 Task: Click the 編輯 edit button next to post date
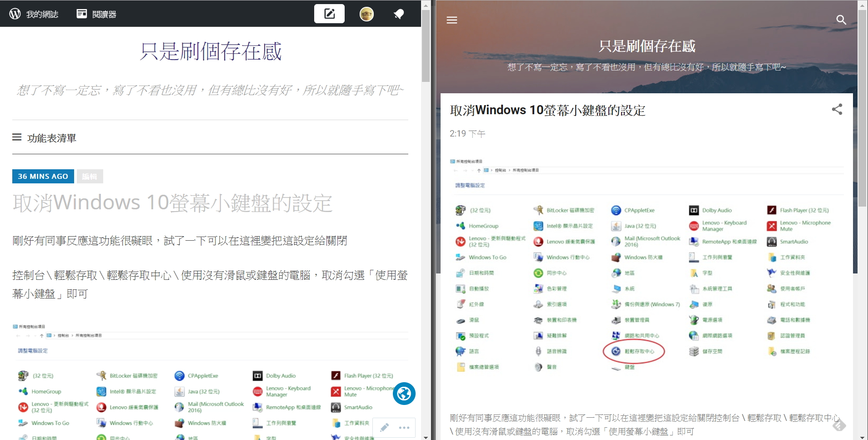click(90, 176)
